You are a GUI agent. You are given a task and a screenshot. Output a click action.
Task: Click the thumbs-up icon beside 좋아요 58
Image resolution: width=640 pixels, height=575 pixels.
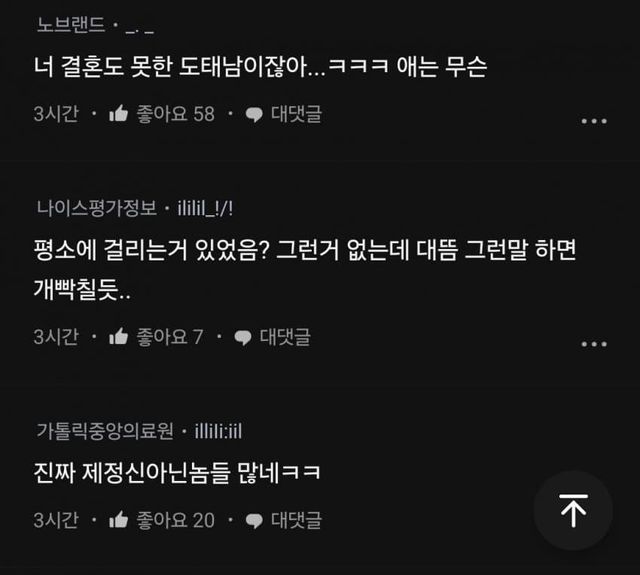tap(119, 113)
